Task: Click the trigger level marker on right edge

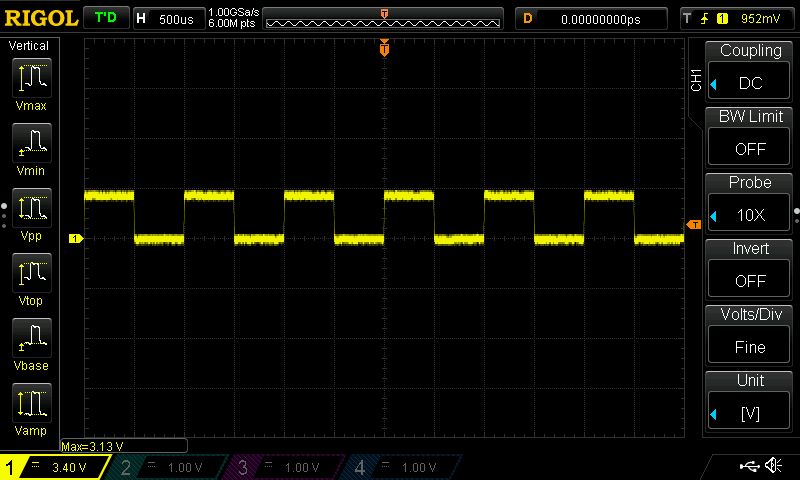Action: pyautogui.click(x=694, y=224)
